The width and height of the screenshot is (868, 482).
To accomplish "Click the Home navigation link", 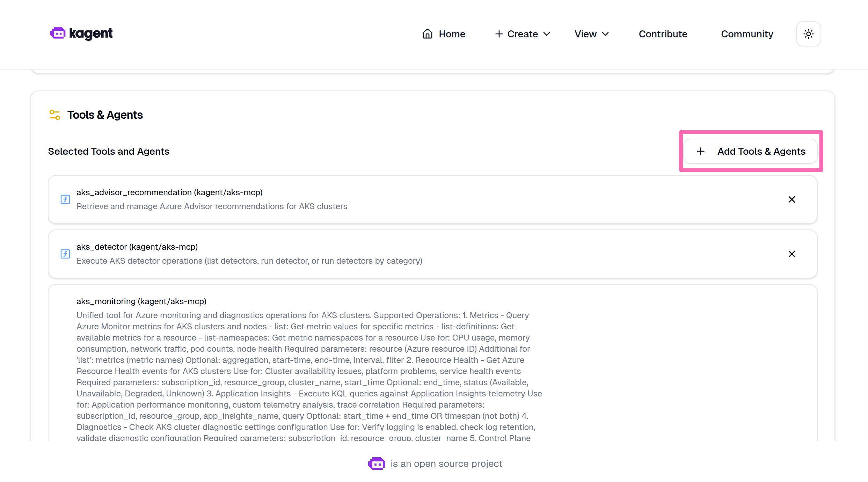I will pos(452,34).
